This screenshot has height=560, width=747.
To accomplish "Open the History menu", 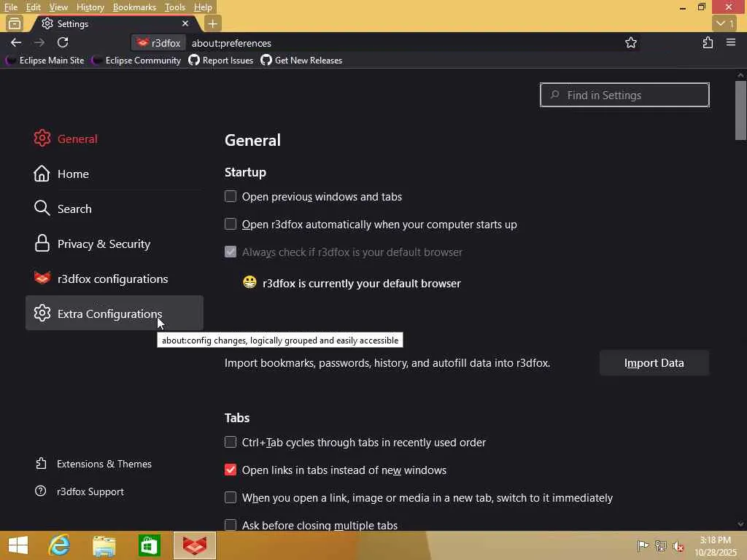I will (x=90, y=7).
